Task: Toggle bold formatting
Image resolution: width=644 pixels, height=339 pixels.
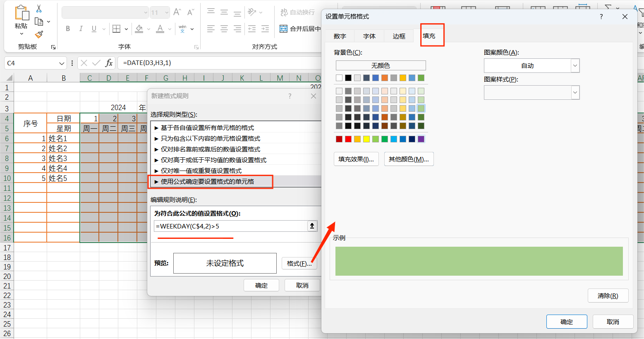Action: [68, 28]
